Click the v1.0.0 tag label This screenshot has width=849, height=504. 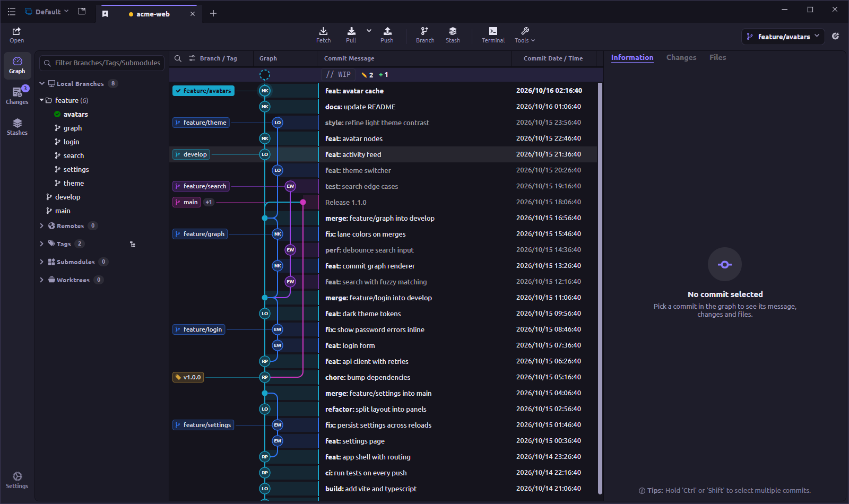click(x=188, y=377)
